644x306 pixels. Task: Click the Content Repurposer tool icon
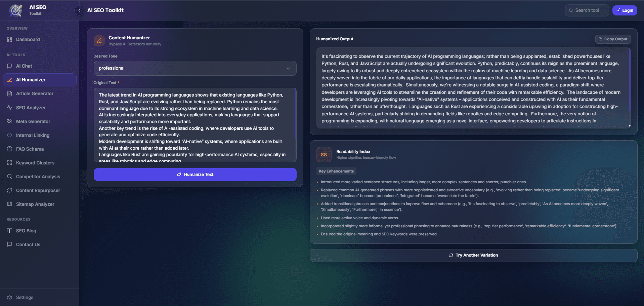pyautogui.click(x=10, y=190)
